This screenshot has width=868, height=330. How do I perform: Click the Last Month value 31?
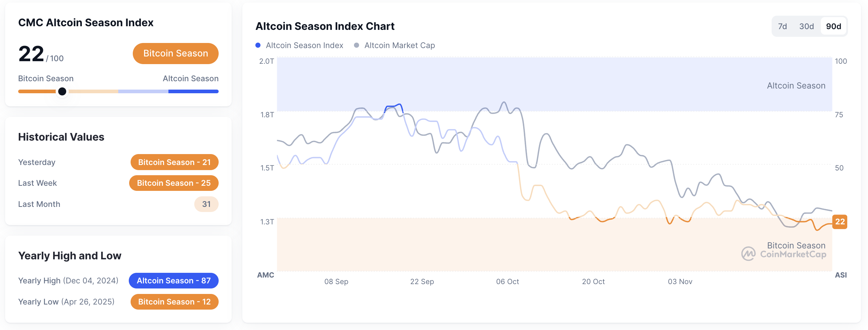tap(206, 204)
